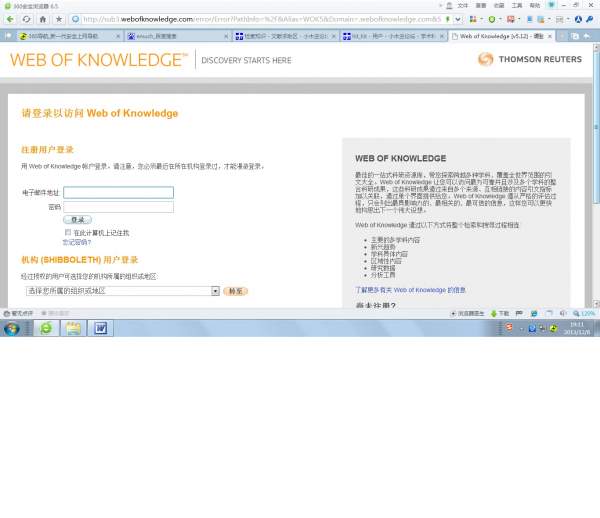Switch to the third browser tab
This screenshot has height=518, width=600.
click(x=285, y=36)
